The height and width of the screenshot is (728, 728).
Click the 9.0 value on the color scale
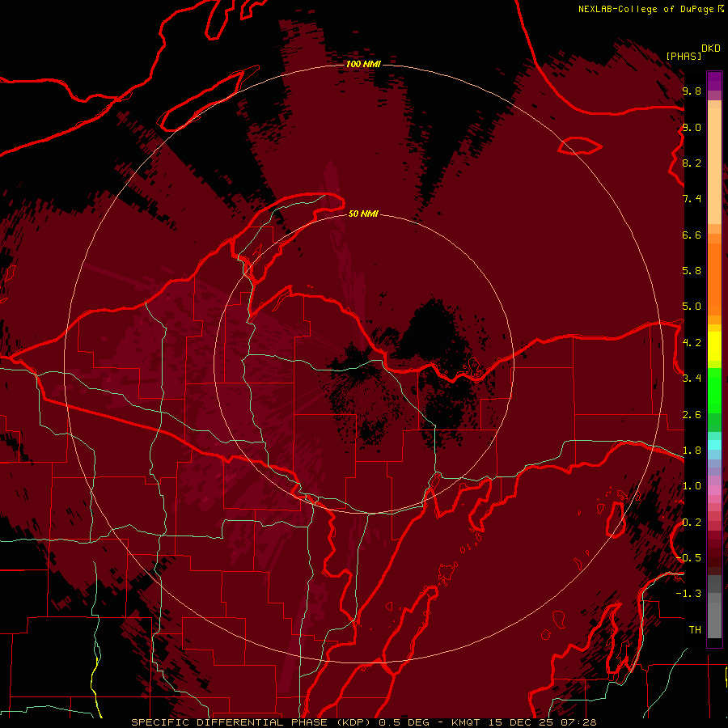(692, 127)
